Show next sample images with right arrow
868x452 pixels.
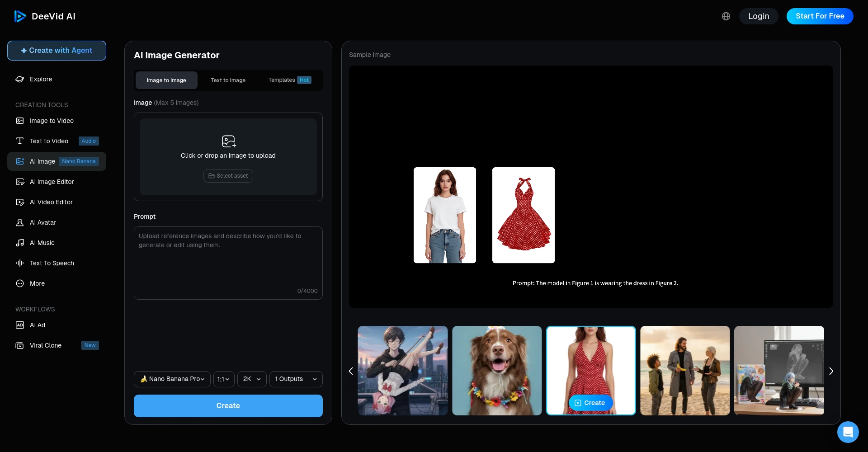831,371
